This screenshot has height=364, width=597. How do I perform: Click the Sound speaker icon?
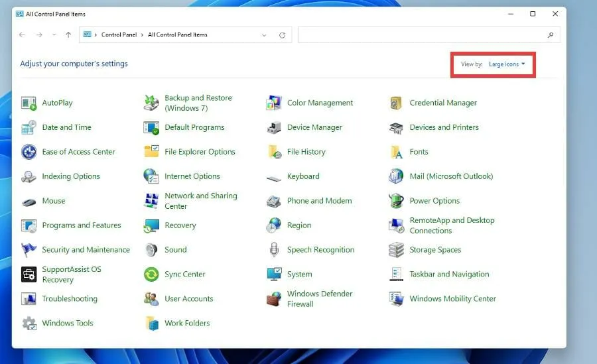click(151, 250)
